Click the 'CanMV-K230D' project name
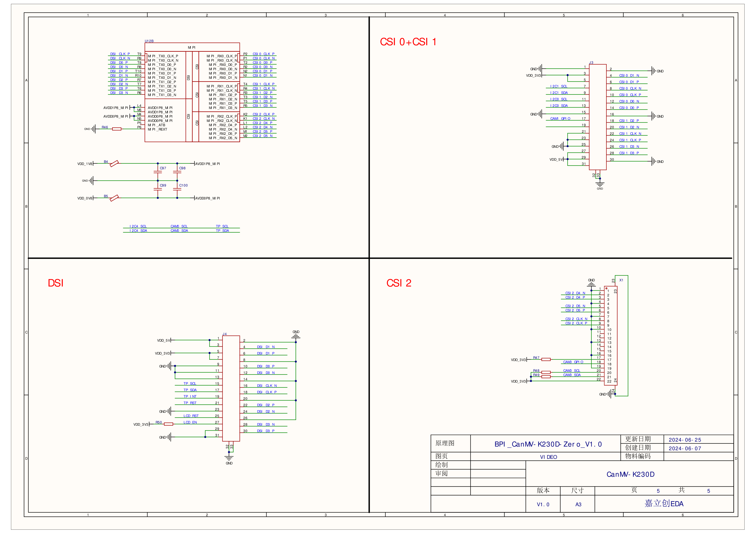The width and height of the screenshot is (756, 534). click(x=630, y=475)
